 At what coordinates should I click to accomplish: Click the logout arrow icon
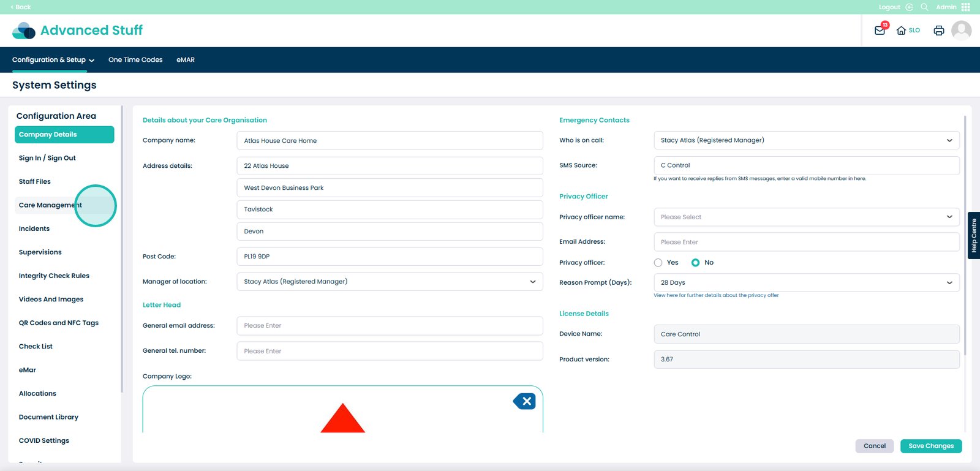(x=909, y=7)
